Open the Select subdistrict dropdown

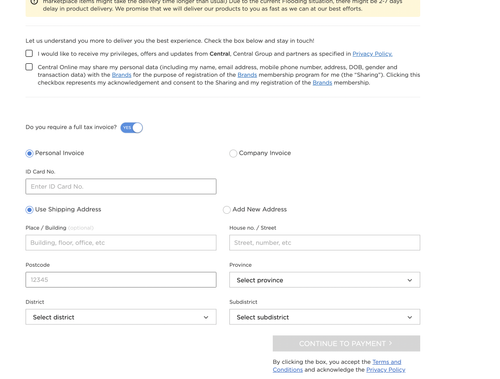pyautogui.click(x=325, y=317)
